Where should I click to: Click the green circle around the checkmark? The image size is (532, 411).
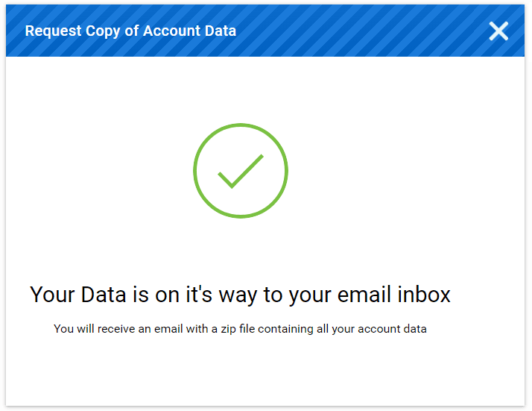click(241, 171)
